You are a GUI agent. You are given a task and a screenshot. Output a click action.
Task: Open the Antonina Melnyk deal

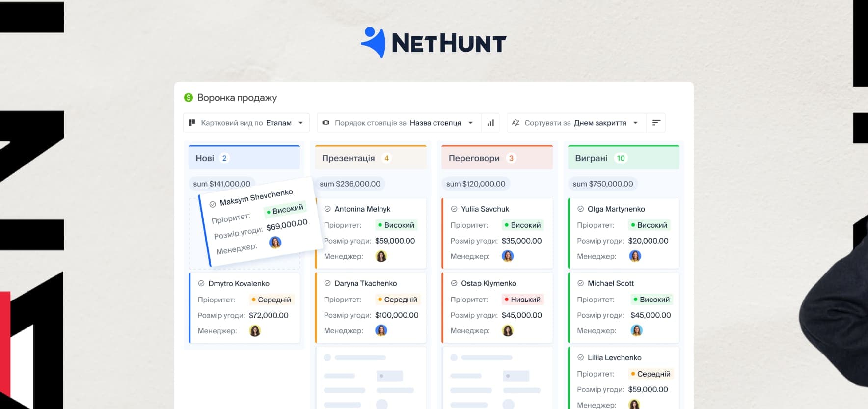point(362,209)
